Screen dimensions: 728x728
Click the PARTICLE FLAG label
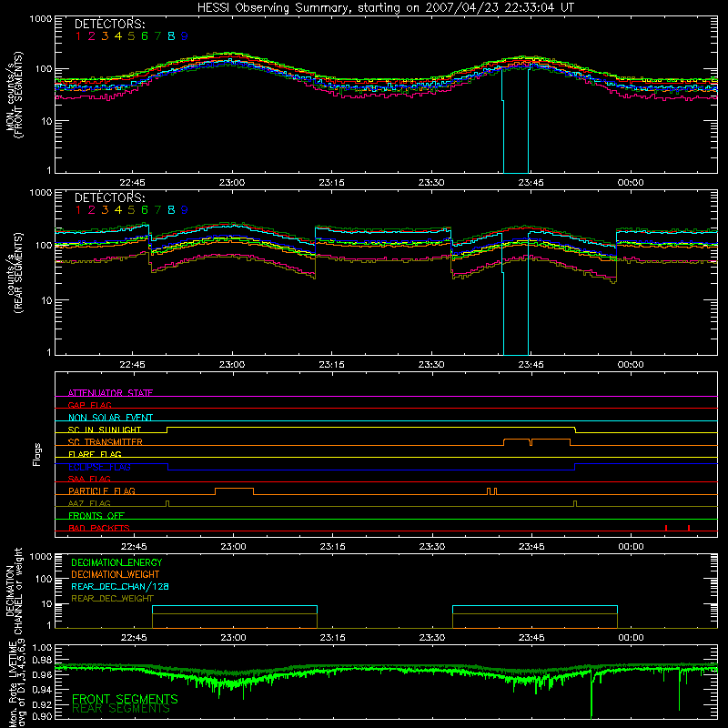[x=102, y=490]
